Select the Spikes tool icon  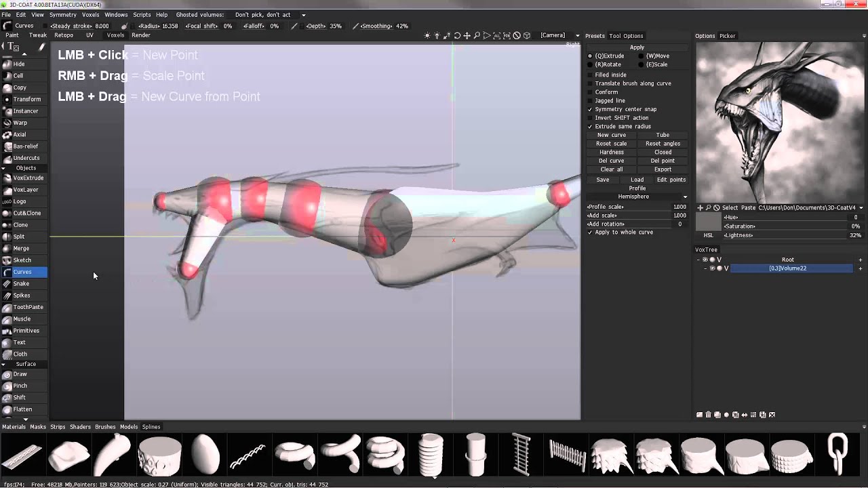pyautogui.click(x=7, y=296)
